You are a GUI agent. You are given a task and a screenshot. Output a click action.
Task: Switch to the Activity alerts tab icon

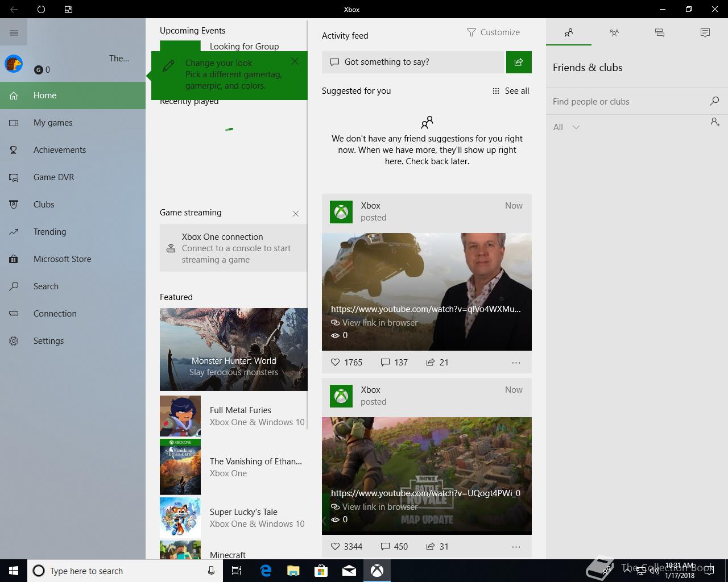pos(705,33)
